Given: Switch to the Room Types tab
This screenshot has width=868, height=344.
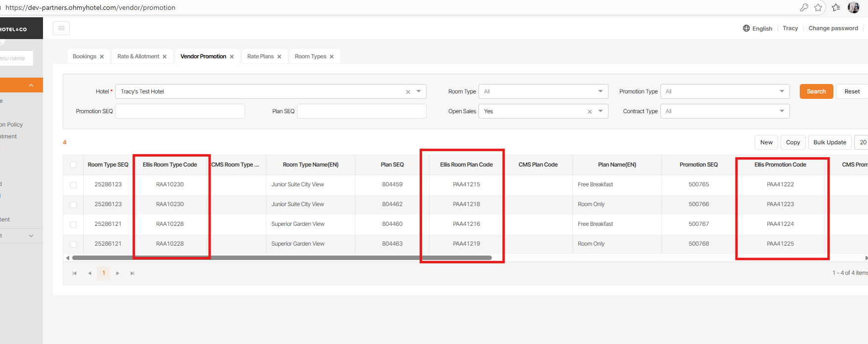Looking at the screenshot, I should pyautogui.click(x=310, y=56).
